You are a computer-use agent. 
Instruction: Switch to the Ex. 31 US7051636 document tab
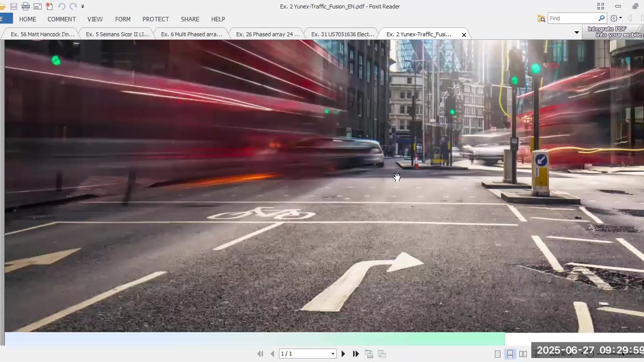[343, 34]
